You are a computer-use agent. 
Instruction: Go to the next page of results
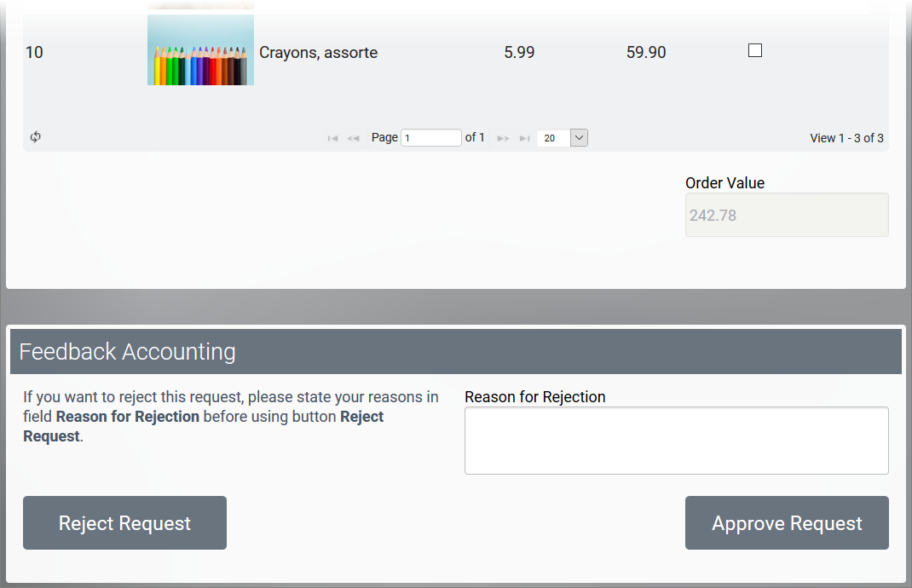click(x=503, y=138)
